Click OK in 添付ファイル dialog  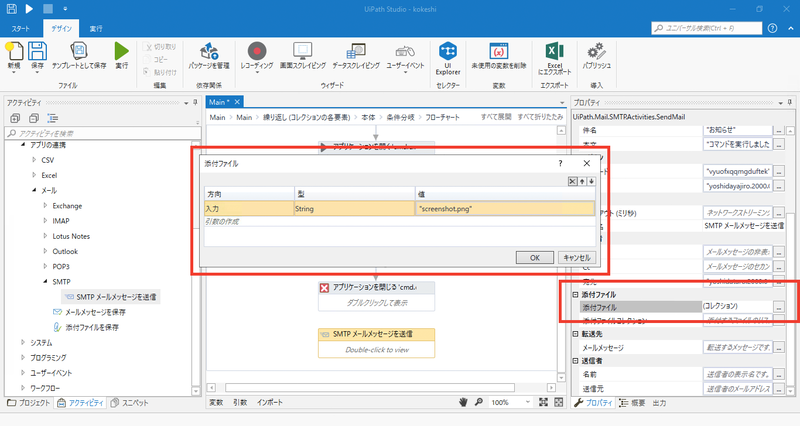[535, 258]
